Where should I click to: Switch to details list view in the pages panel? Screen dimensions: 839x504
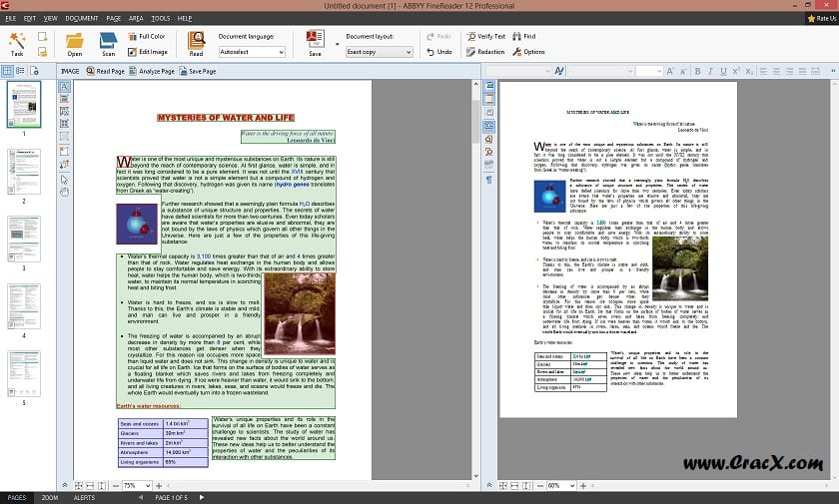point(21,72)
